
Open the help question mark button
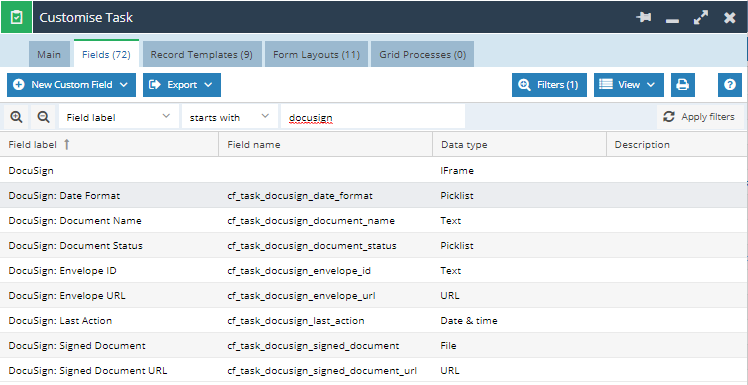click(x=729, y=85)
